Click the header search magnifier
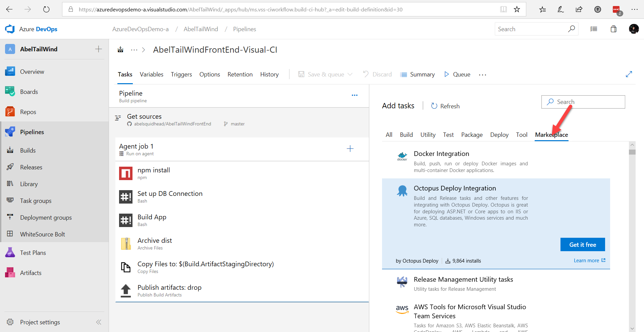Viewport: 644px width, 332px height. pos(571,29)
